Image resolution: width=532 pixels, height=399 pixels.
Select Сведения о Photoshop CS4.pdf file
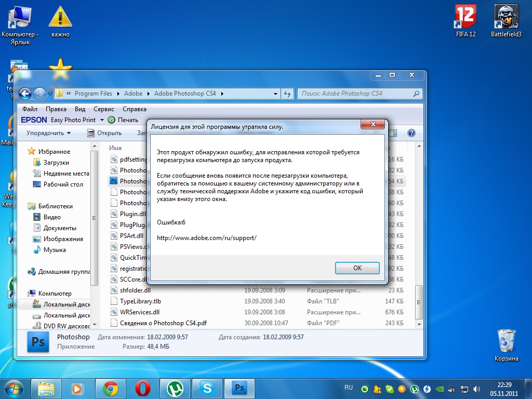tap(158, 323)
